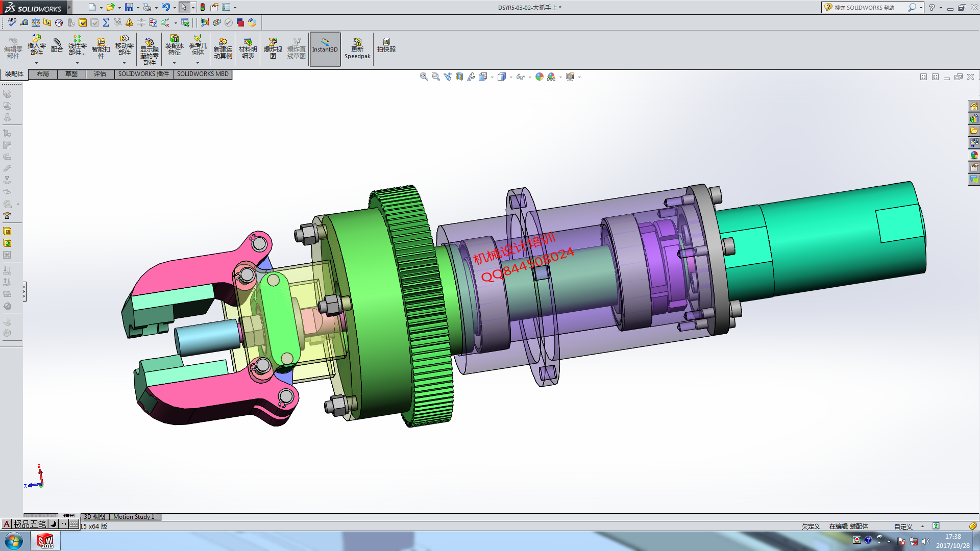Click the Open file folder icon
Viewport: 980px width, 551px height.
point(110,7)
